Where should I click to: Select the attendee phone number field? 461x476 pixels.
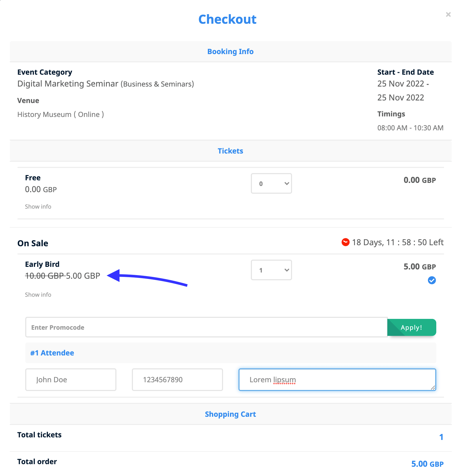point(177,379)
